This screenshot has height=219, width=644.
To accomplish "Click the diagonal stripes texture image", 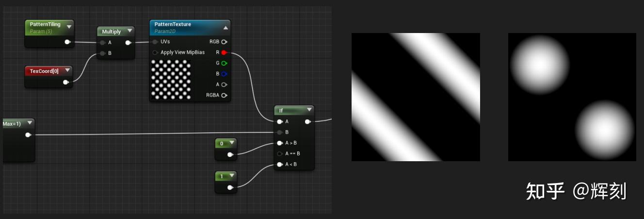I will pyautogui.click(x=416, y=97).
